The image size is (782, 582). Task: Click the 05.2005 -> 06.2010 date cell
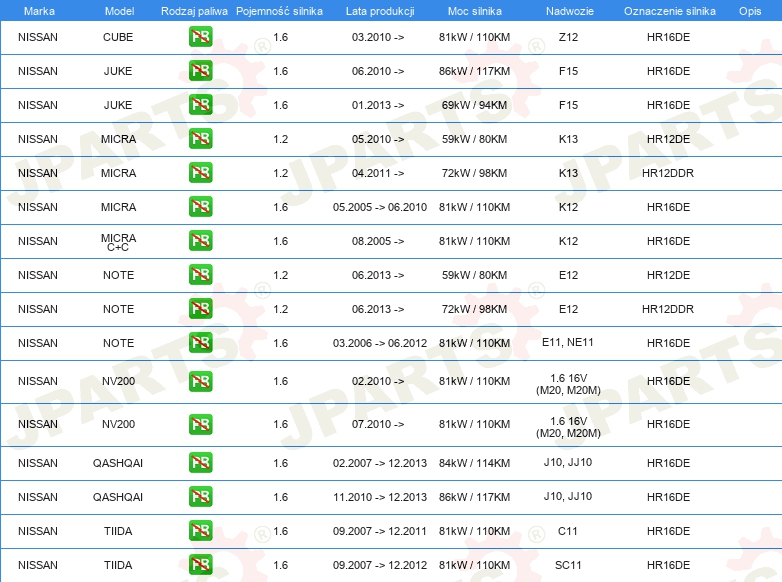click(380, 207)
